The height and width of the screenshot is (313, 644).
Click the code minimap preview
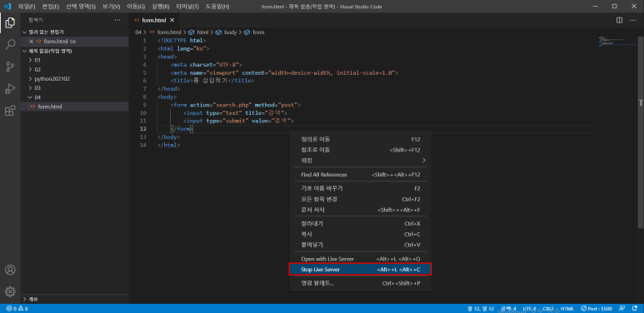pyautogui.click(x=617, y=41)
